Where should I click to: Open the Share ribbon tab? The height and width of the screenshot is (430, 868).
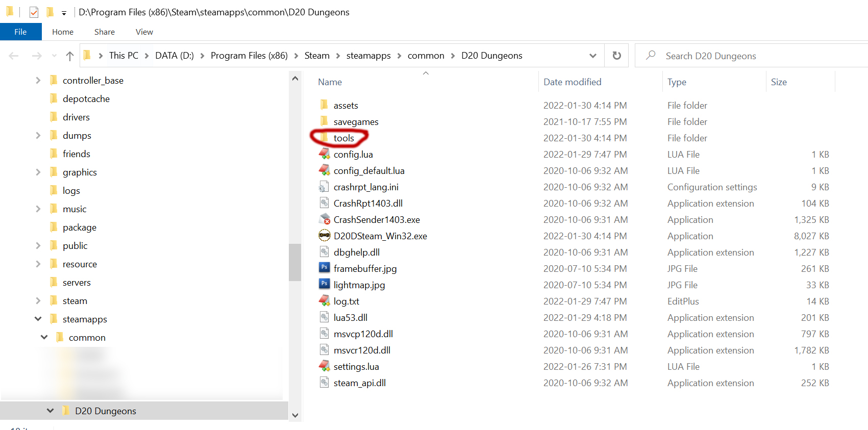tap(105, 32)
